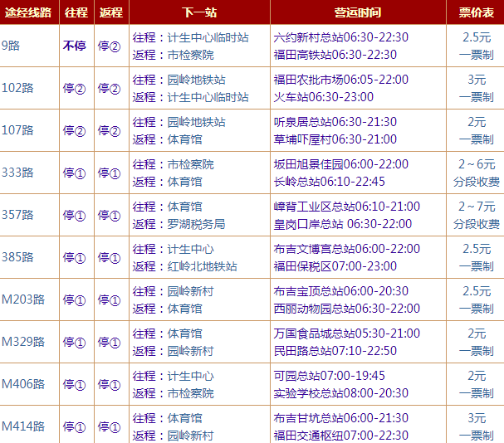Click 返程 停② in the 9路 row
This screenshot has height=443, width=504.
(110, 46)
